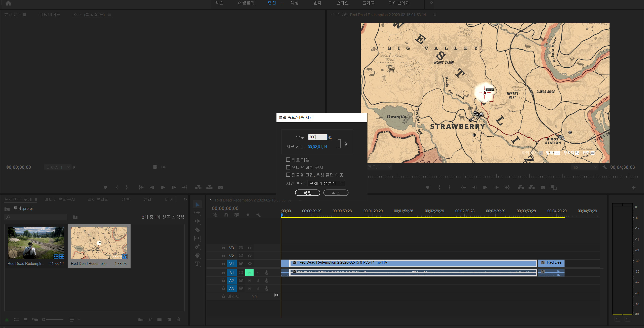Click the 속도 percentage input field
Screen dimensions: 644x328
(317, 137)
